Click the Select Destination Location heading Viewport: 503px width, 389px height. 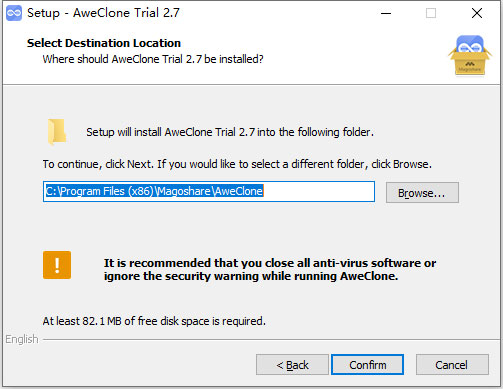[104, 43]
